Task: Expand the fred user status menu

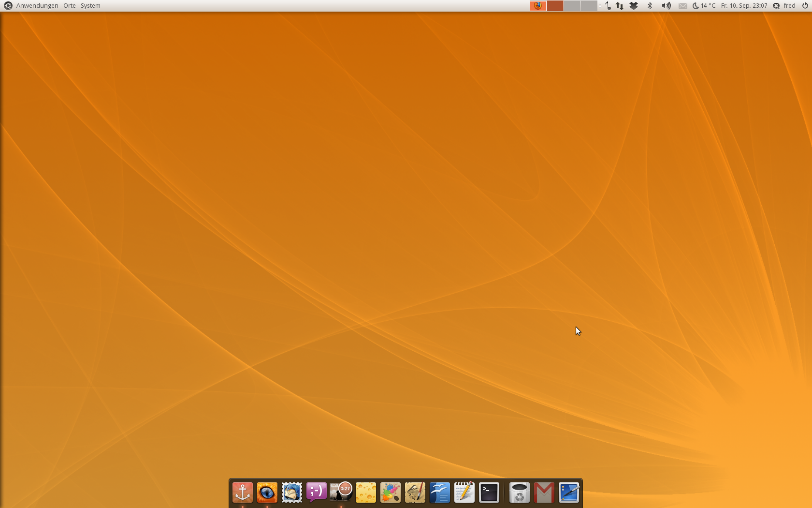Action: pyautogui.click(x=789, y=6)
